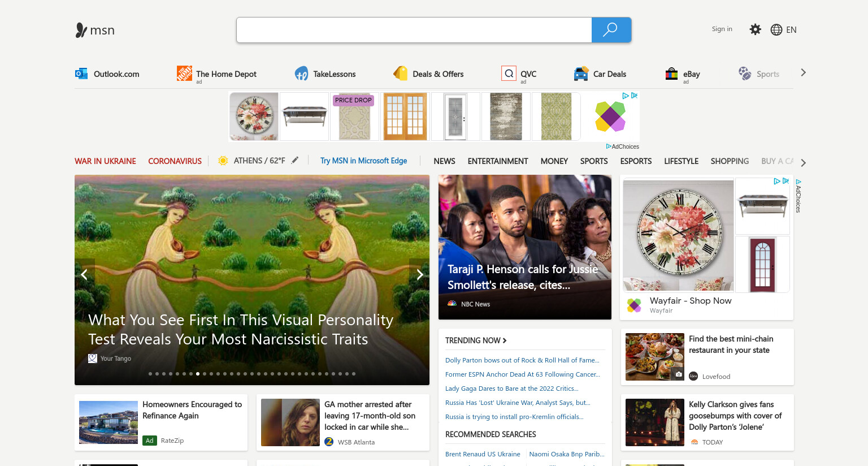The width and height of the screenshot is (868, 466).
Task: Click the WSB Atlanta channel icon
Action: [x=329, y=442]
